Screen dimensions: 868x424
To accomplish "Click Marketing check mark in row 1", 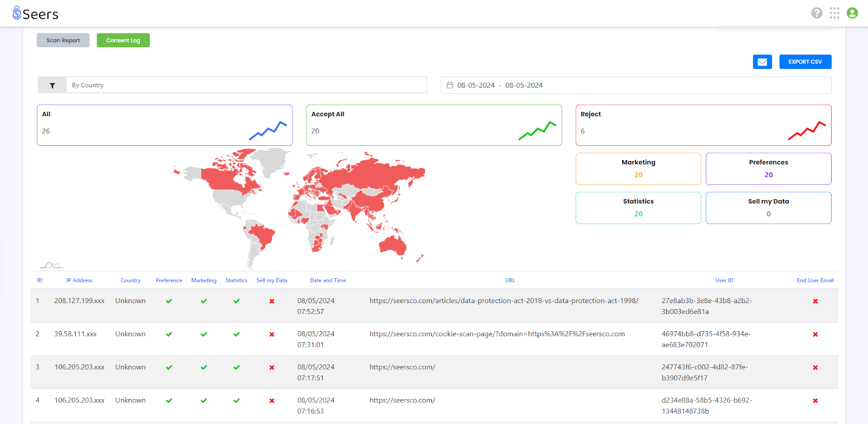I will click(x=203, y=301).
